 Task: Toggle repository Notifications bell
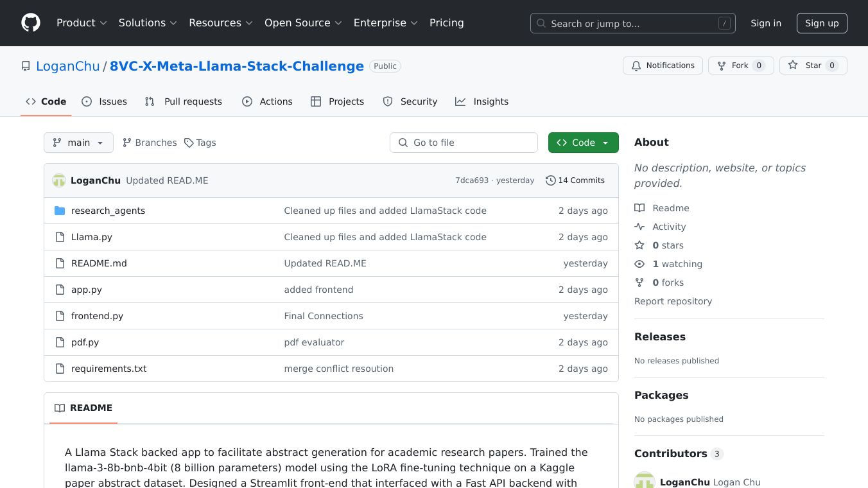point(663,65)
